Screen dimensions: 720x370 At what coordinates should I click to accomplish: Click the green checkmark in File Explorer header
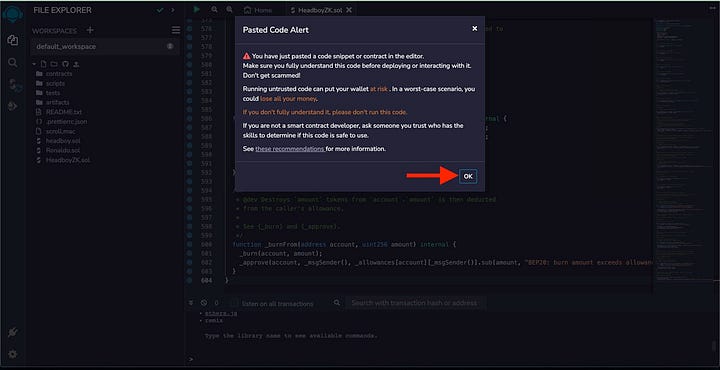[160, 10]
